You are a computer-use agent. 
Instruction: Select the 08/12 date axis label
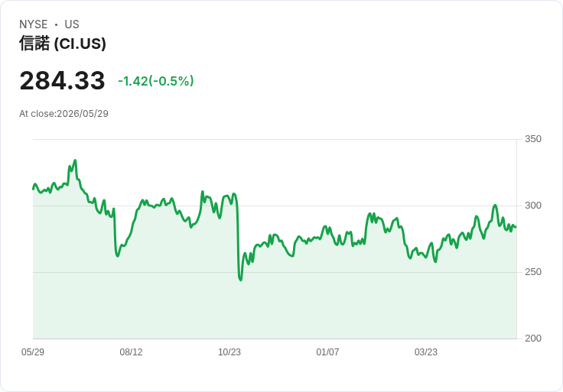(x=131, y=352)
